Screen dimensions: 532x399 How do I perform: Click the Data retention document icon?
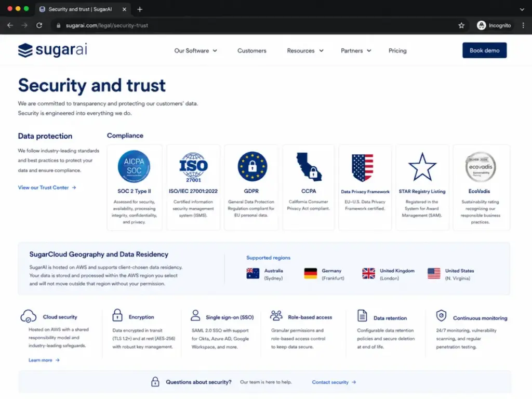(362, 315)
